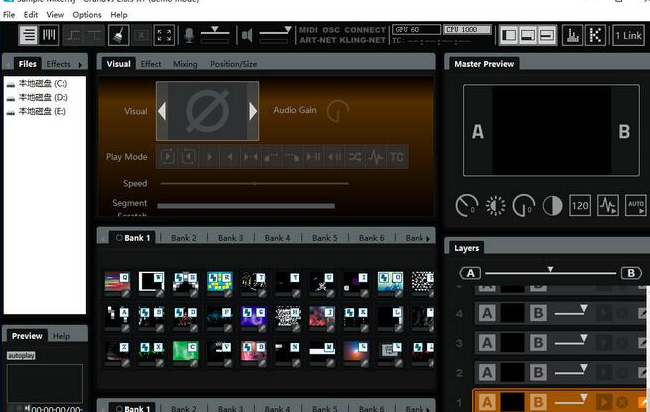Open the View menu
The width and height of the screenshot is (650, 412).
click(55, 15)
